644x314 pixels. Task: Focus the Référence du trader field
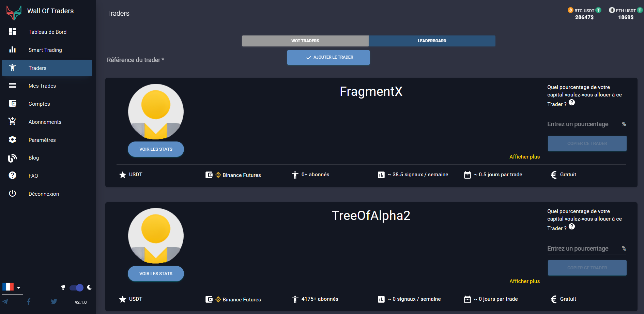[193, 60]
